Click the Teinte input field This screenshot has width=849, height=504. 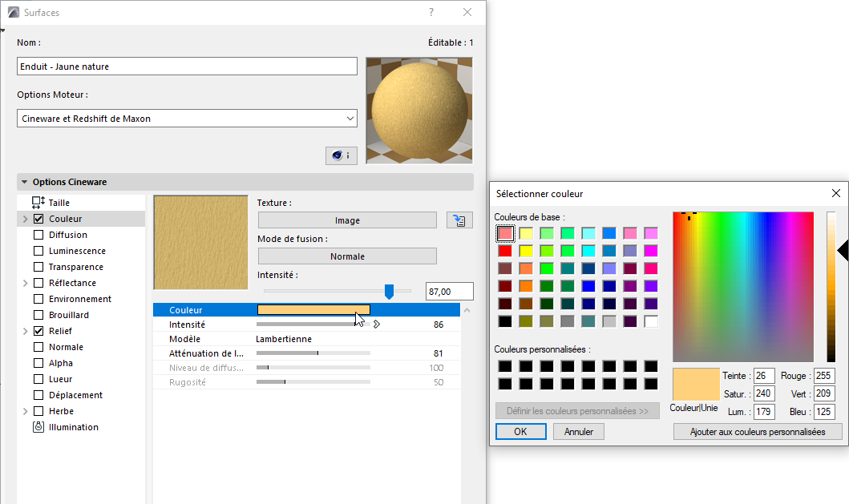[763, 375]
